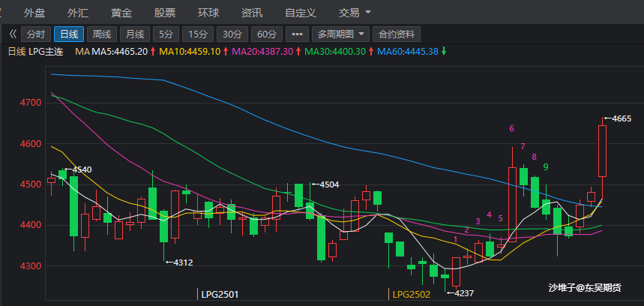Click the MA indicator name label
The height and width of the screenshot is (306, 644).
pyautogui.click(x=82, y=52)
